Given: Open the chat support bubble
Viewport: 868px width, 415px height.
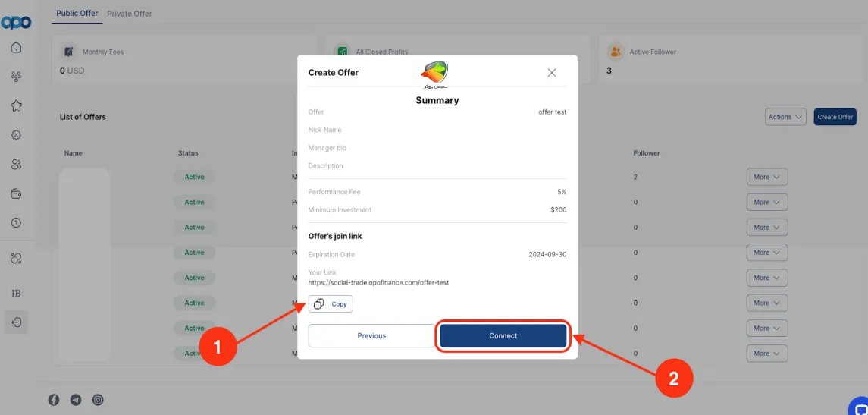Looking at the screenshot, I should 857,406.
